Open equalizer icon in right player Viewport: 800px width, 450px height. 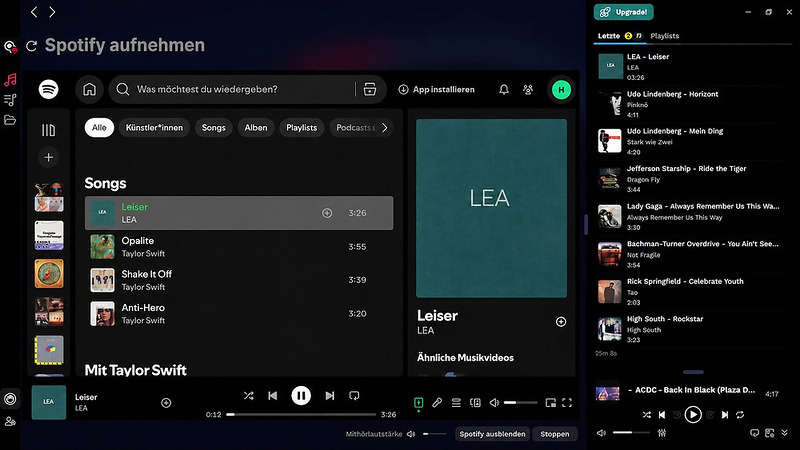click(662, 433)
